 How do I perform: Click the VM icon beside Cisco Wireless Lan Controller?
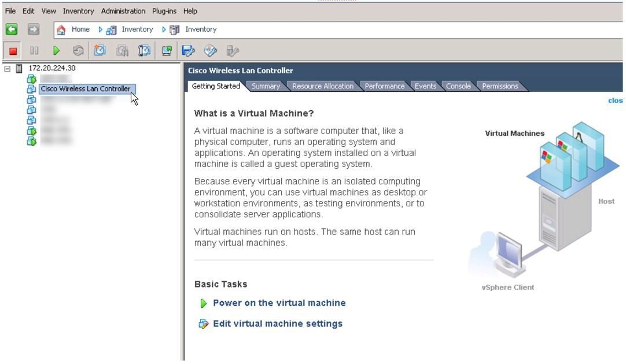[x=32, y=89]
